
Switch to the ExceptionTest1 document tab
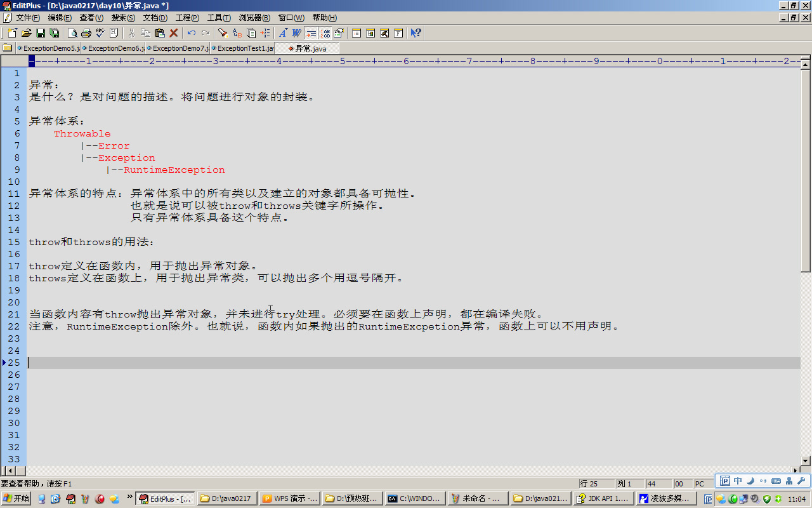pyautogui.click(x=242, y=48)
